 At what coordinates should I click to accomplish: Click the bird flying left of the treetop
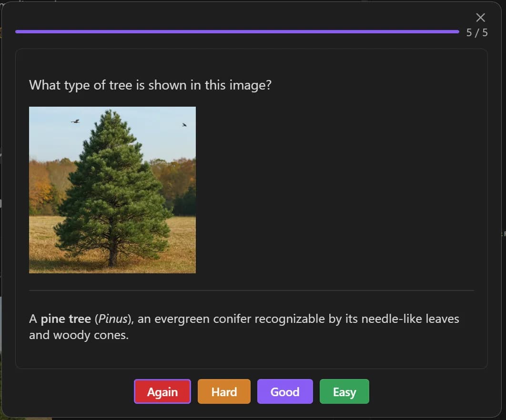coord(75,121)
